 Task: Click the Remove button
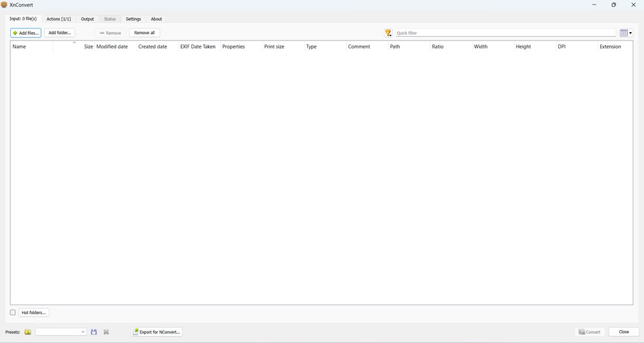pyautogui.click(x=111, y=33)
